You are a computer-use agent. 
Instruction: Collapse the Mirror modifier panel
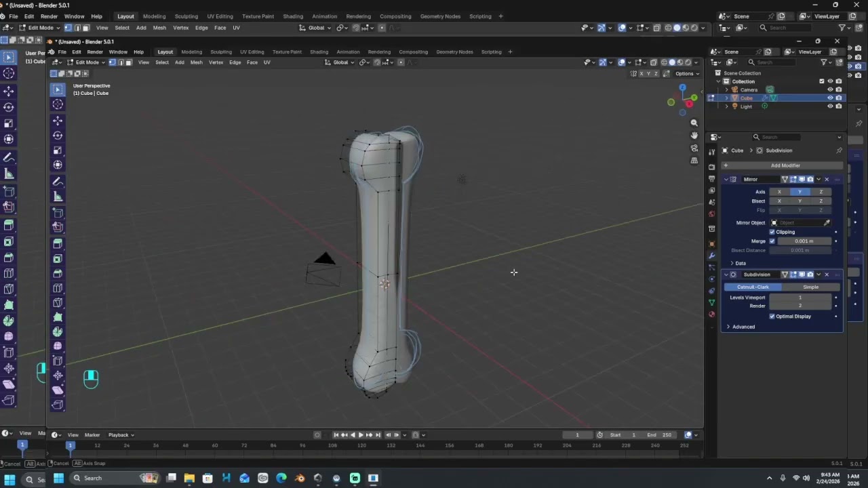(x=726, y=180)
